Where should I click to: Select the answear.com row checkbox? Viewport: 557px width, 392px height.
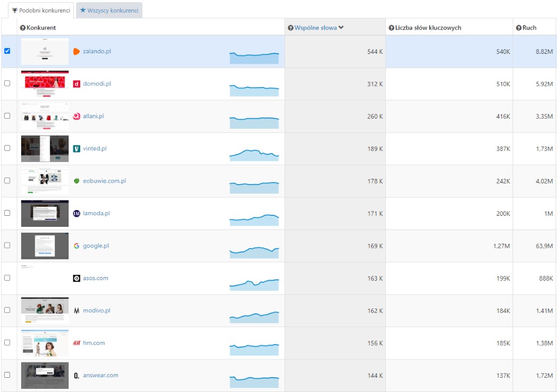(x=7, y=375)
